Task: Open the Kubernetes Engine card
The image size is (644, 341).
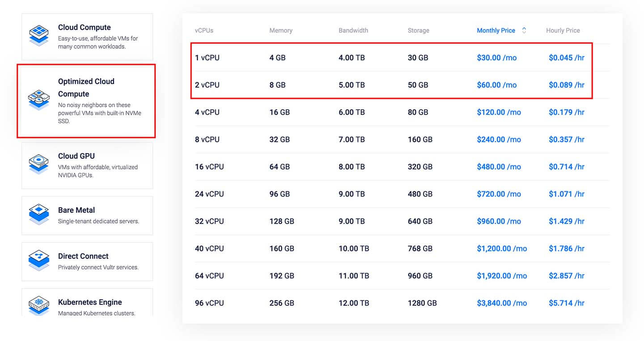Action: (x=87, y=303)
